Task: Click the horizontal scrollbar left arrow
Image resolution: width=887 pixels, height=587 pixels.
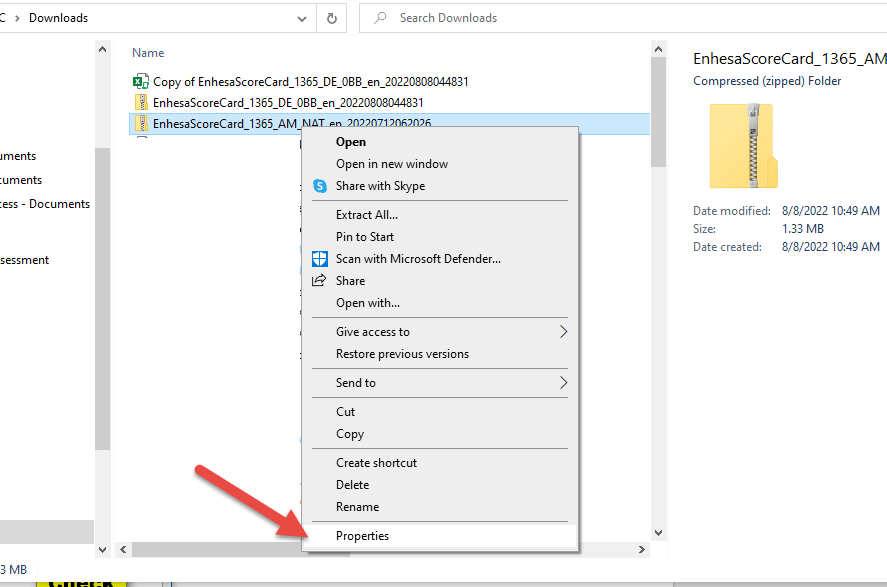Action: point(123,550)
